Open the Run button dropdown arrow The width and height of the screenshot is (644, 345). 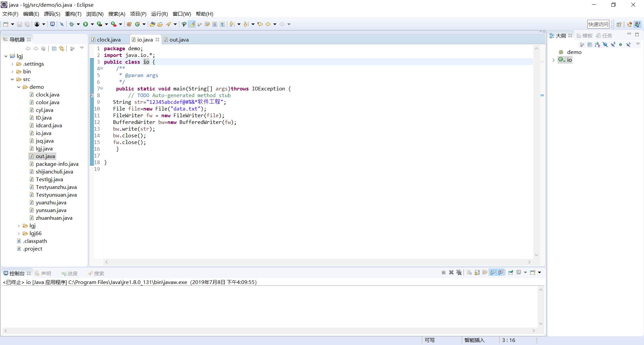point(92,24)
